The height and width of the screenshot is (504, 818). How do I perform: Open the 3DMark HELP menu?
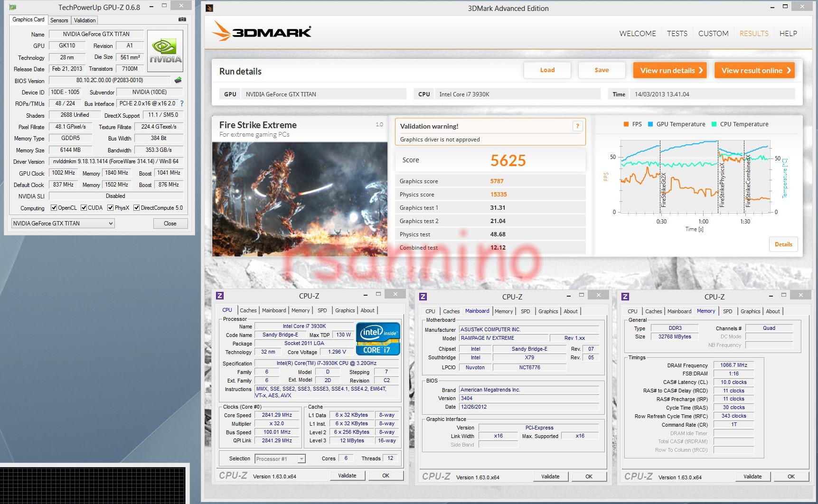[788, 33]
